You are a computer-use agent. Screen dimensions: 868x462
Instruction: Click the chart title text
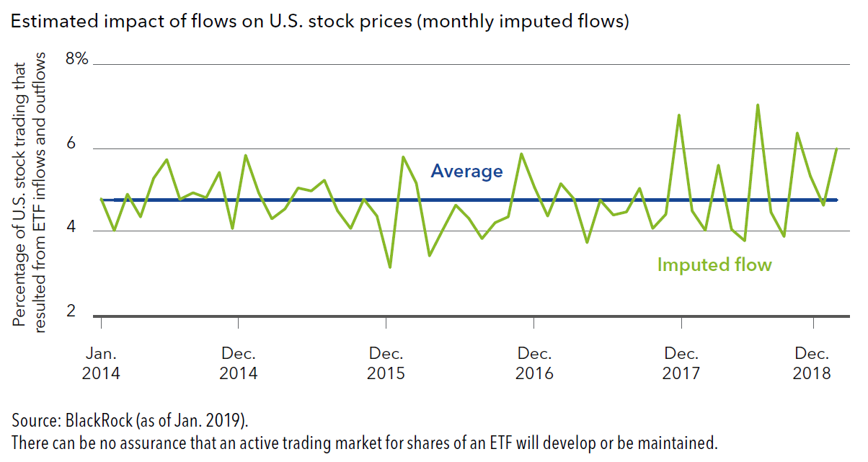pyautogui.click(x=320, y=22)
